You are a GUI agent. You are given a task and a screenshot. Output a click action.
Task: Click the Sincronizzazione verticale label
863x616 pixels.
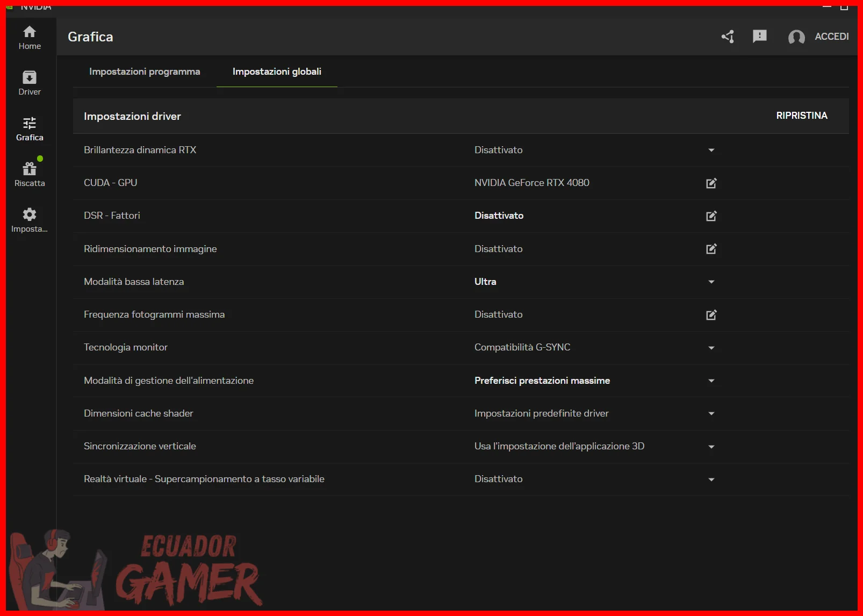click(x=140, y=446)
